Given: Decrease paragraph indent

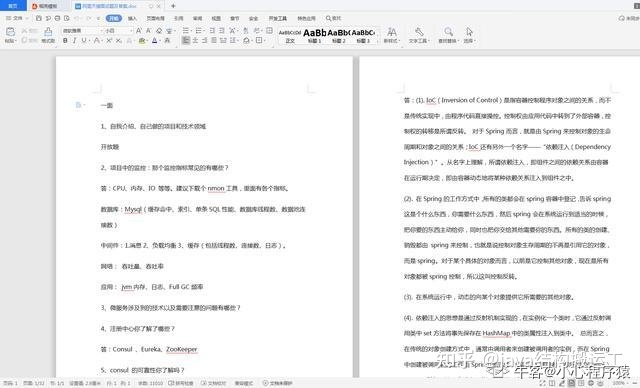Looking at the screenshot, I should pyautogui.click(x=212, y=31).
